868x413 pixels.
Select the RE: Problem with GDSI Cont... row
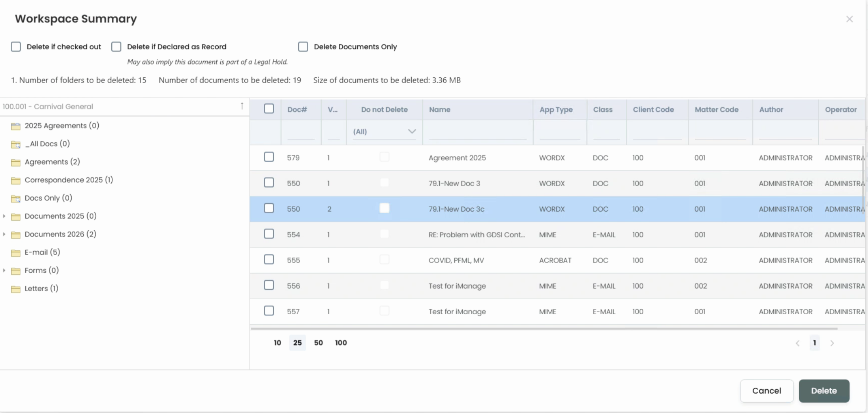click(557, 235)
